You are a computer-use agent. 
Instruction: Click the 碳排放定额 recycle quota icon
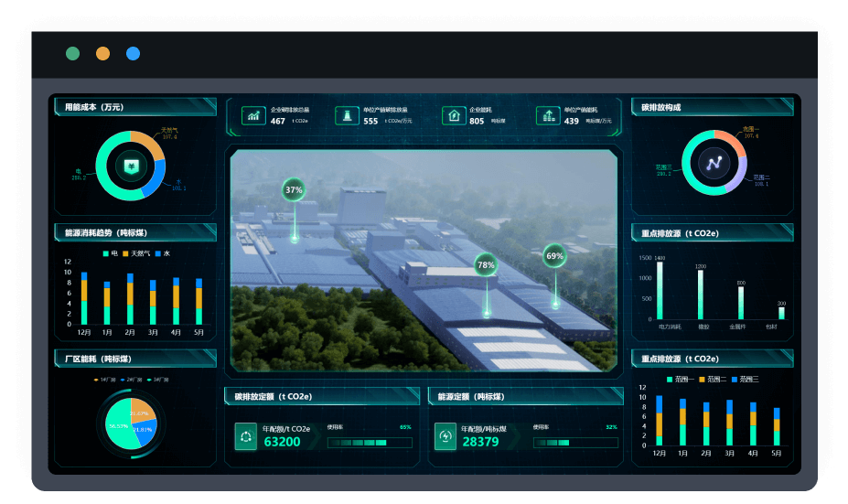[x=245, y=436]
